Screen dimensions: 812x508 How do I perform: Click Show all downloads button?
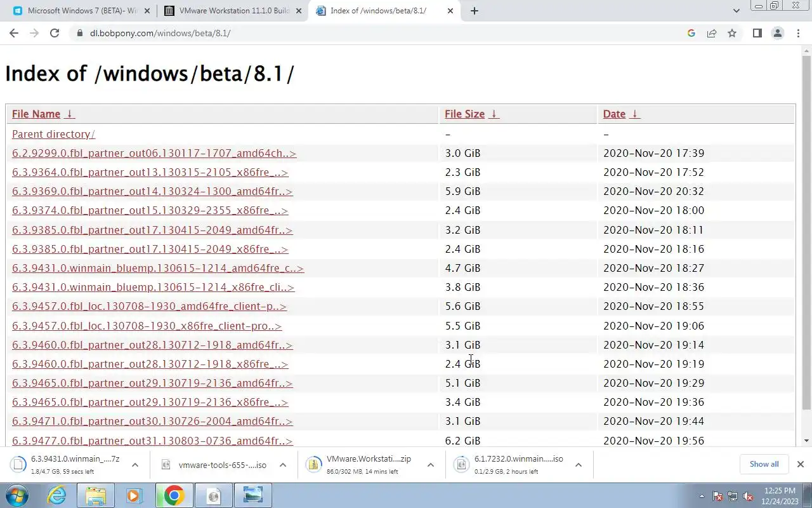click(764, 464)
